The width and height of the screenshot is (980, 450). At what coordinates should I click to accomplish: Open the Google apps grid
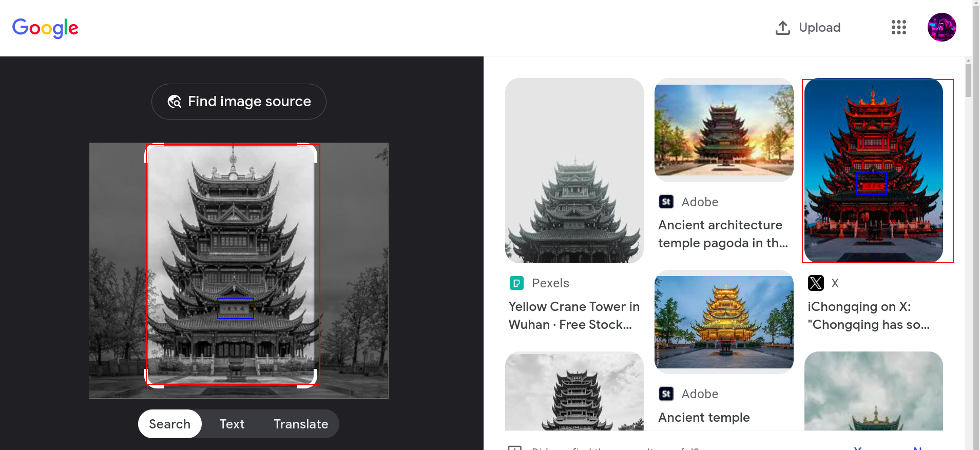[x=898, y=28]
